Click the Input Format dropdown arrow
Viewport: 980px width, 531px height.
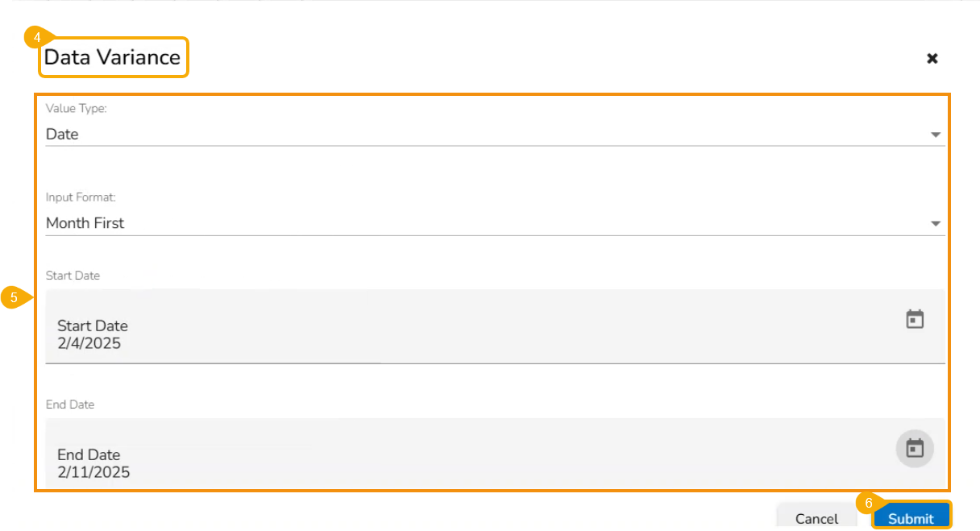936,223
